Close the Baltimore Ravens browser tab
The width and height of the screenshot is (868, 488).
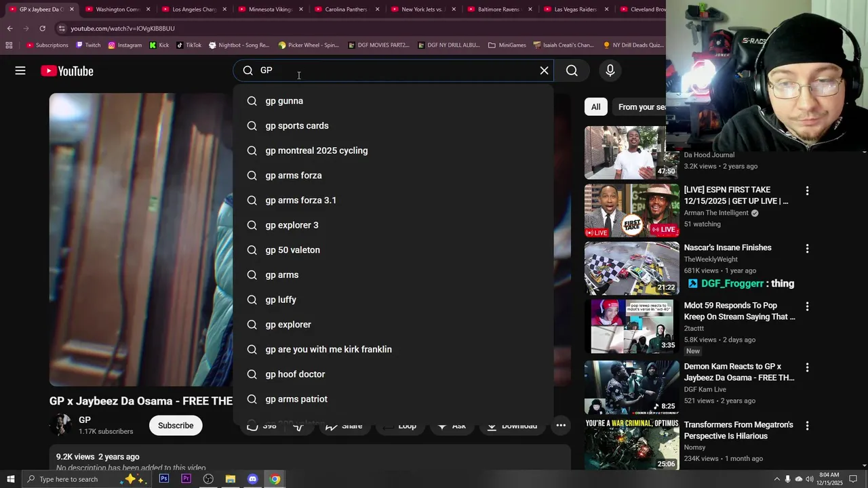tap(530, 9)
